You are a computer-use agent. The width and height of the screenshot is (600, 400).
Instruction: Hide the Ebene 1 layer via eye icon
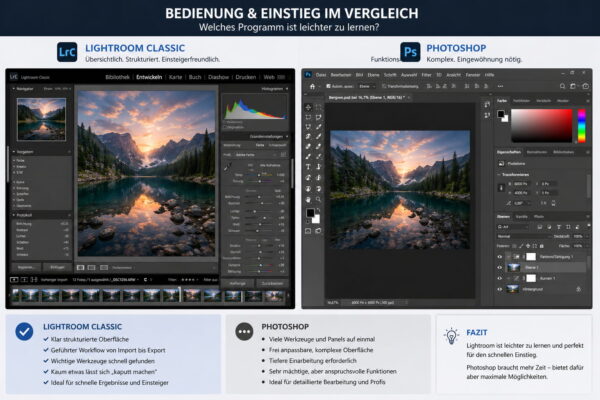[499, 268]
